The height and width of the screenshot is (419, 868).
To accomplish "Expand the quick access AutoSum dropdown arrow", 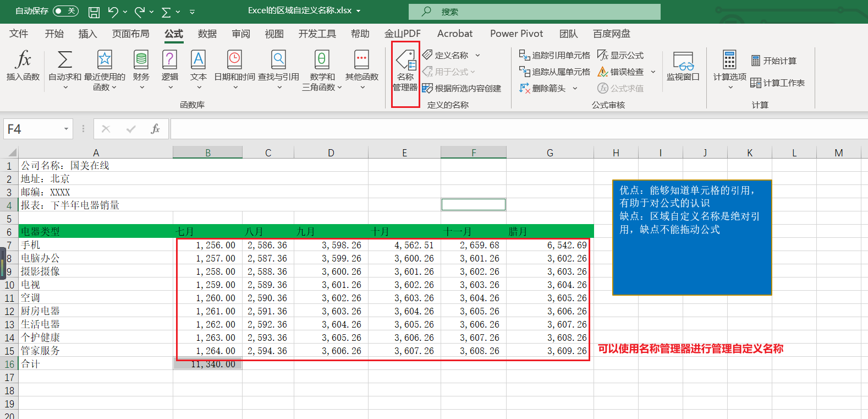I will (x=178, y=12).
